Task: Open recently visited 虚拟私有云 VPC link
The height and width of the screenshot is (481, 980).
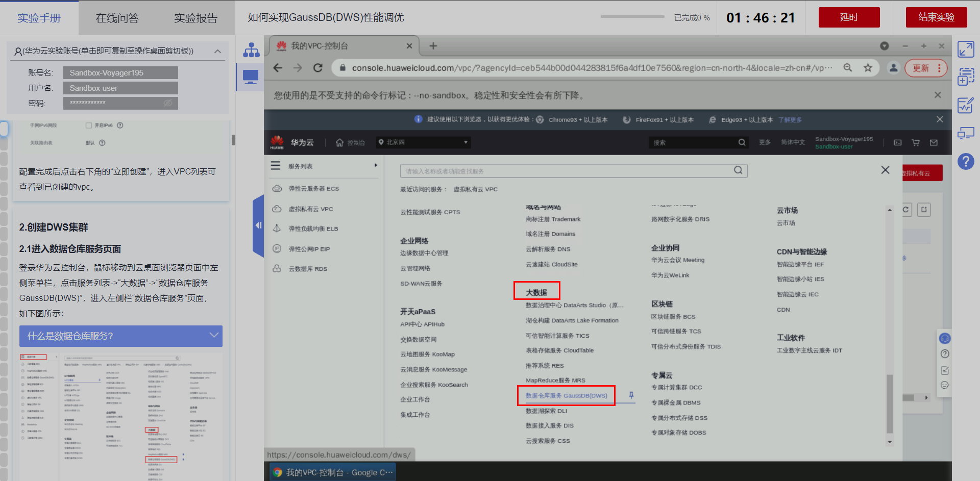Action: point(475,189)
